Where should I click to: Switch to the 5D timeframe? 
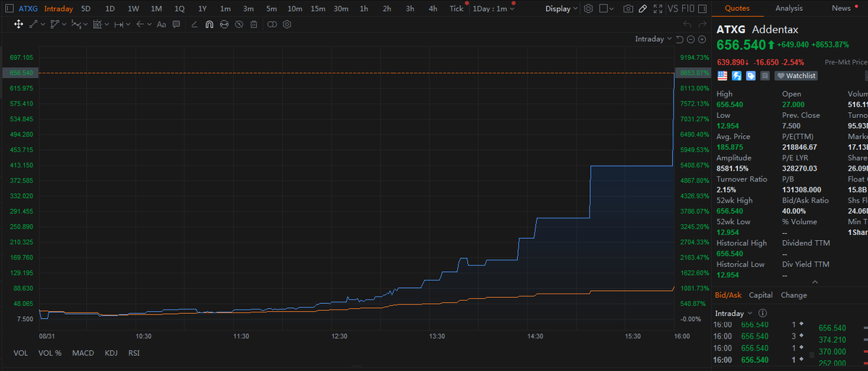point(86,9)
